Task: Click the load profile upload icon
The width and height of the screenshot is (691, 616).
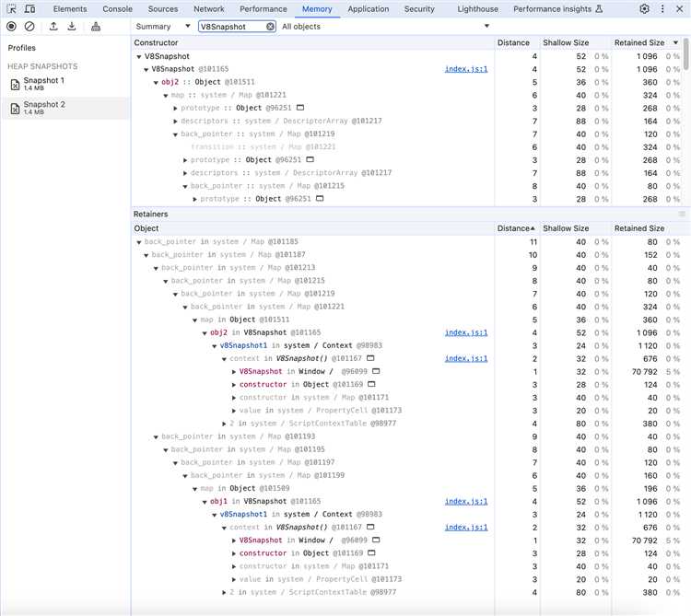Action: pos(53,27)
